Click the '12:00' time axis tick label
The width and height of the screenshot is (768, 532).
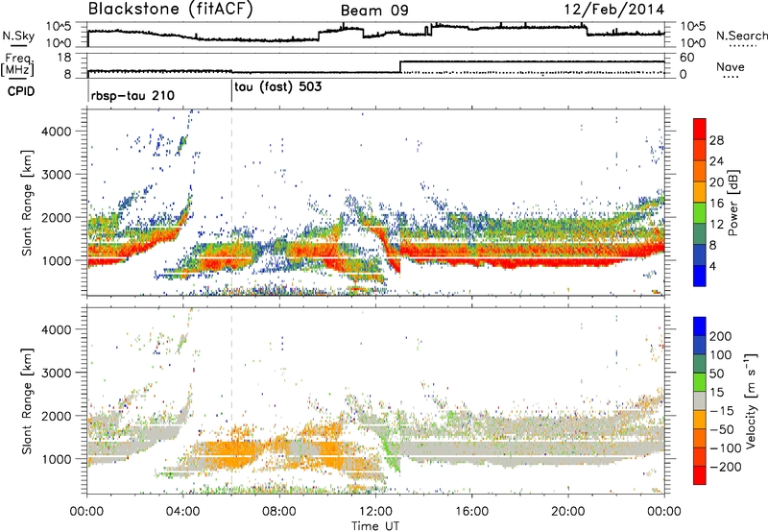[x=375, y=512]
